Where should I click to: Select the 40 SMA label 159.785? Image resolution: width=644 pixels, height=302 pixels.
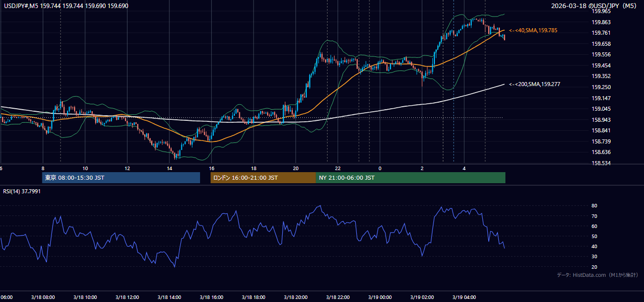(533, 30)
